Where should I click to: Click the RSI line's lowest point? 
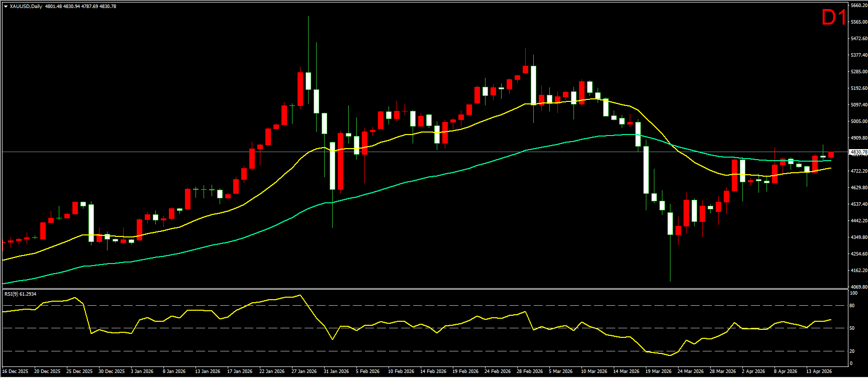670,355
